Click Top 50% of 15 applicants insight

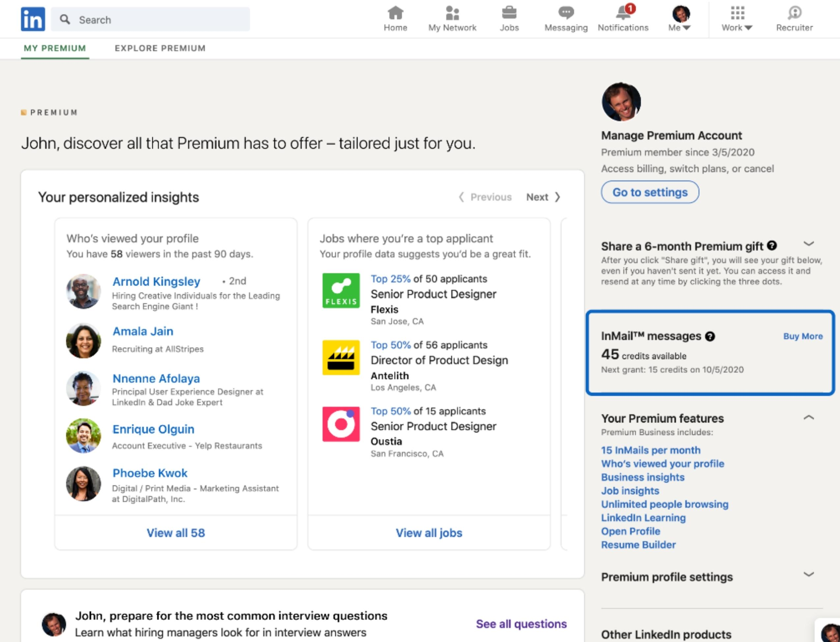tap(428, 411)
